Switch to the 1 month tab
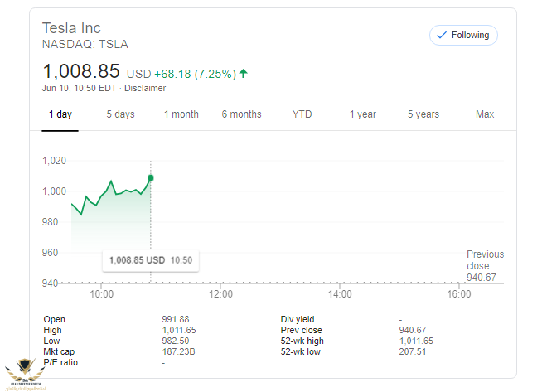 [x=181, y=114]
